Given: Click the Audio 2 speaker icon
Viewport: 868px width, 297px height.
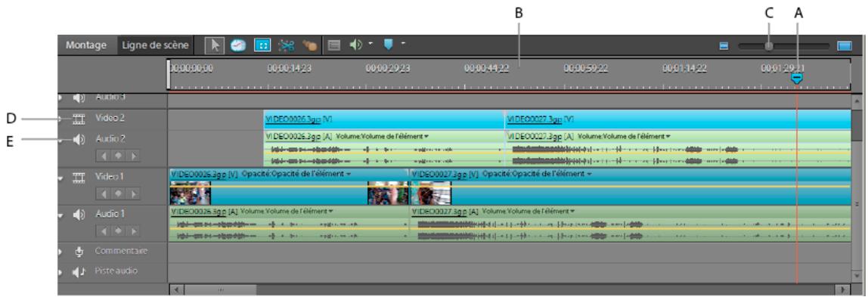Looking at the screenshot, I should [x=79, y=139].
